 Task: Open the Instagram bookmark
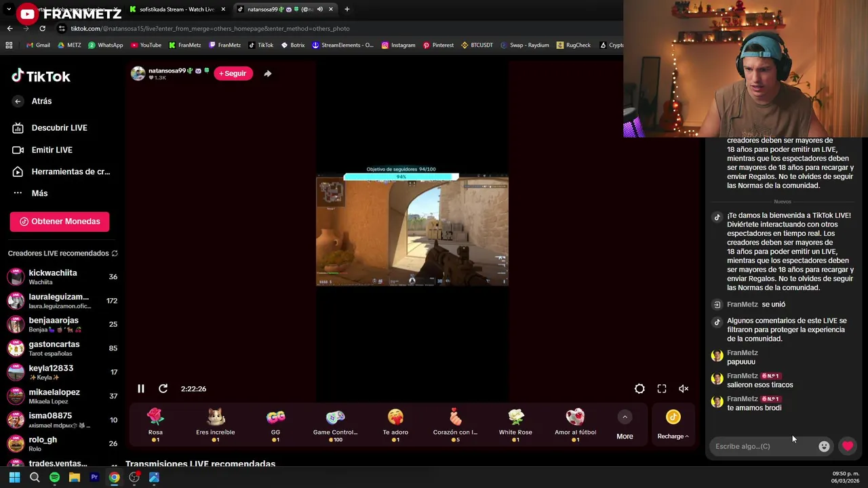[x=398, y=45]
